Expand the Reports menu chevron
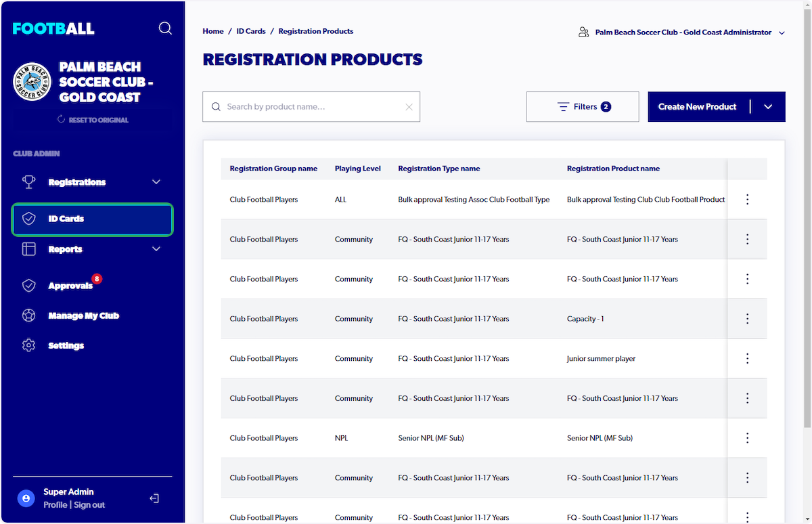Image resolution: width=812 pixels, height=524 pixels. point(156,249)
